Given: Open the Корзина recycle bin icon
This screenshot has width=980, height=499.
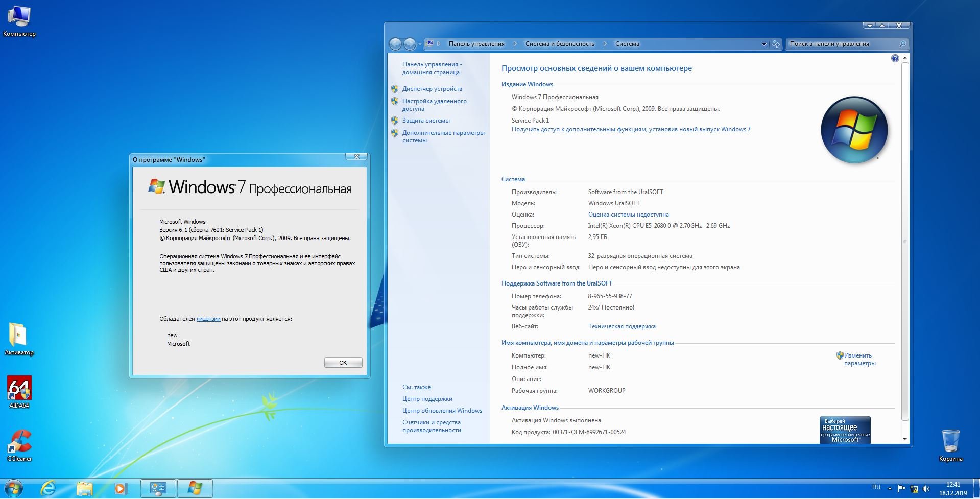Looking at the screenshot, I should tap(950, 445).
